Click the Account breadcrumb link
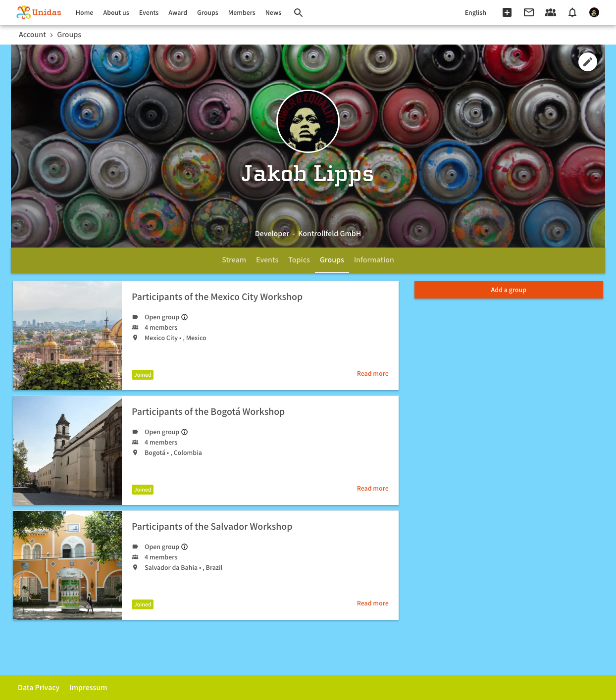Image resolution: width=616 pixels, height=700 pixels. 32,35
